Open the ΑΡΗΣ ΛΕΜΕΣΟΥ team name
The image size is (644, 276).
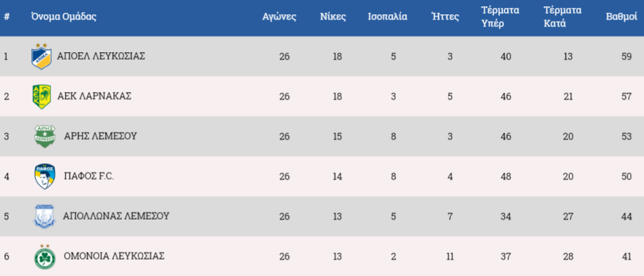coord(100,136)
